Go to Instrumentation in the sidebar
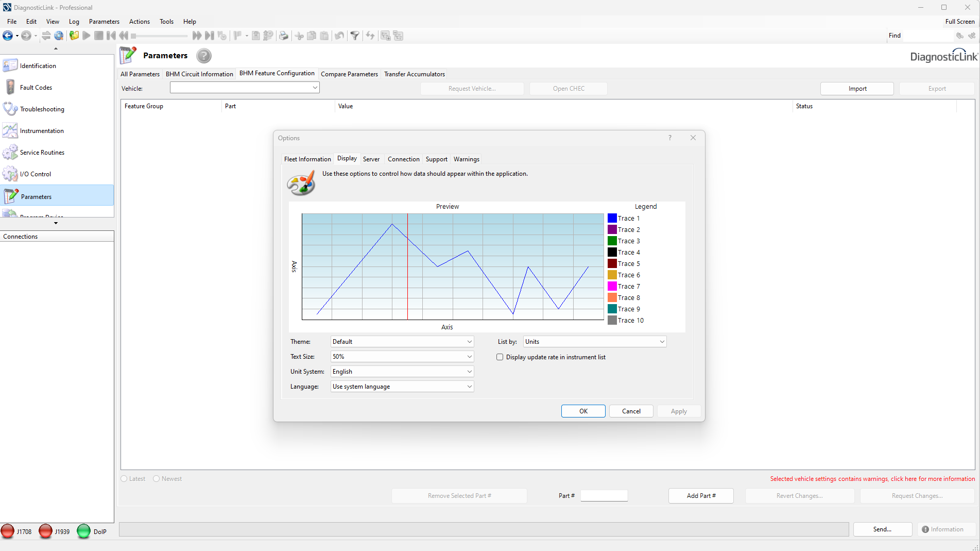Viewport: 980px width, 551px height. point(42,131)
